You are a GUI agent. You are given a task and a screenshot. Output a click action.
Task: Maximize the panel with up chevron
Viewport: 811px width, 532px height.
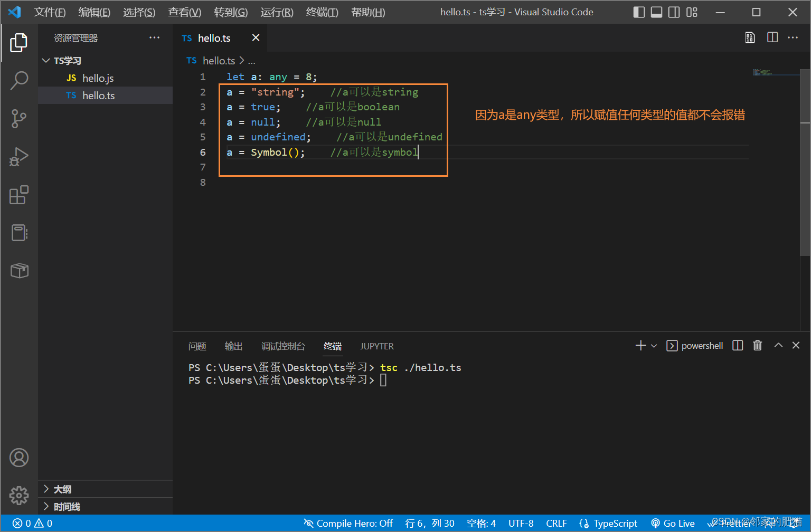tap(778, 345)
